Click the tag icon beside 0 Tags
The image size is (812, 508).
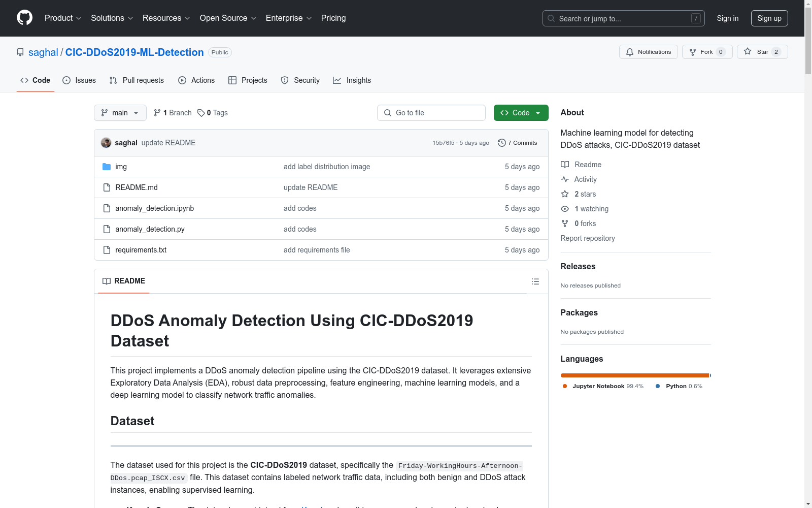tap(201, 113)
